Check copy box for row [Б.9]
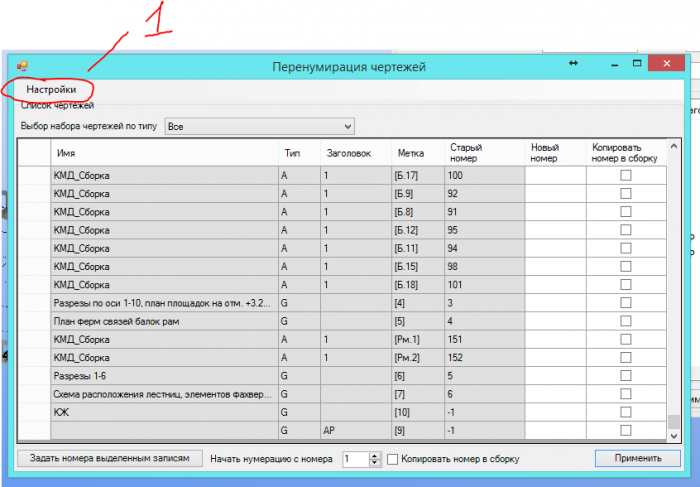 pyautogui.click(x=626, y=194)
